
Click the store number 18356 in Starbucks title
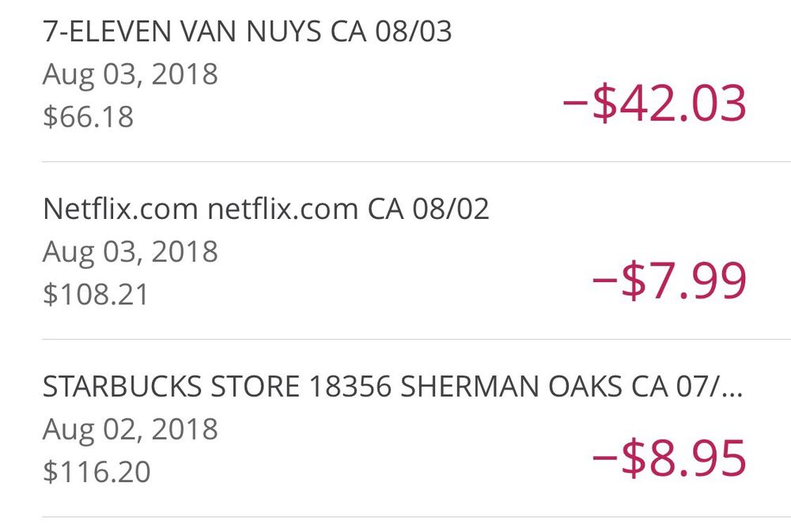(x=350, y=387)
